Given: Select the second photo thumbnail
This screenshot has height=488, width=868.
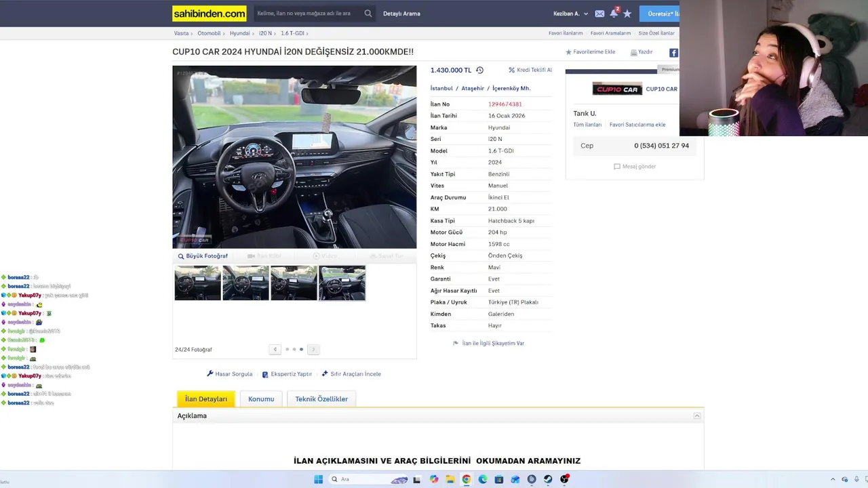Looking at the screenshot, I should click(x=245, y=283).
